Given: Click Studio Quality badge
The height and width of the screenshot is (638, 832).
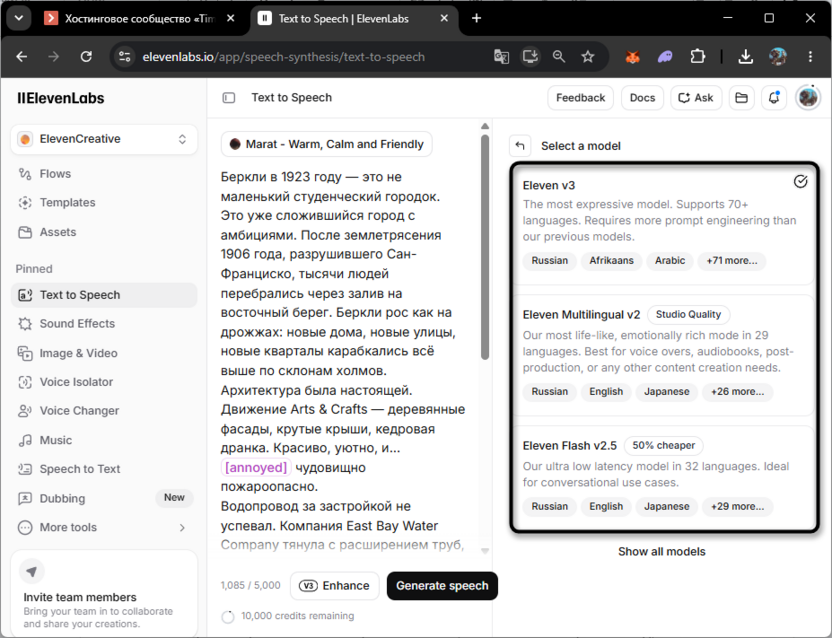Looking at the screenshot, I should (688, 315).
